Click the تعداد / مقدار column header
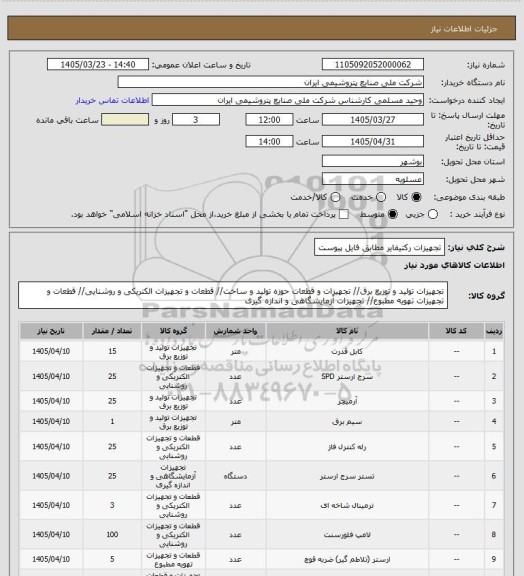 point(112,331)
